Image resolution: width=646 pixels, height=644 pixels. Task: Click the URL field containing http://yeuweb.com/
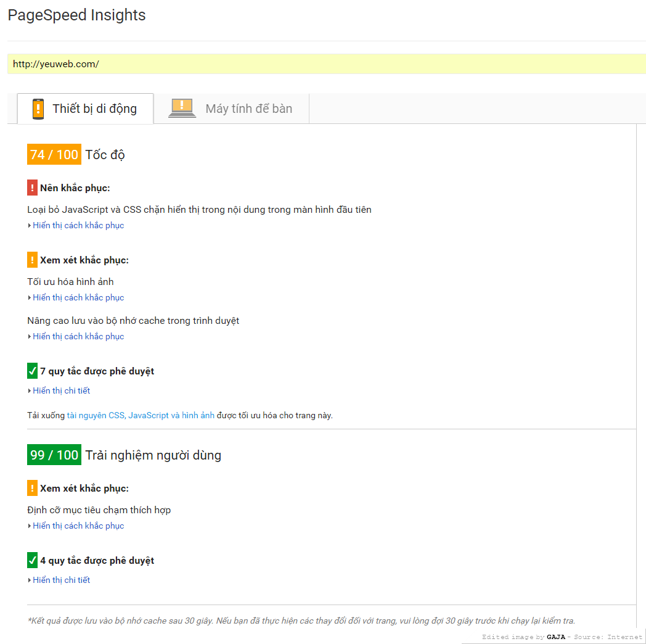pos(327,64)
